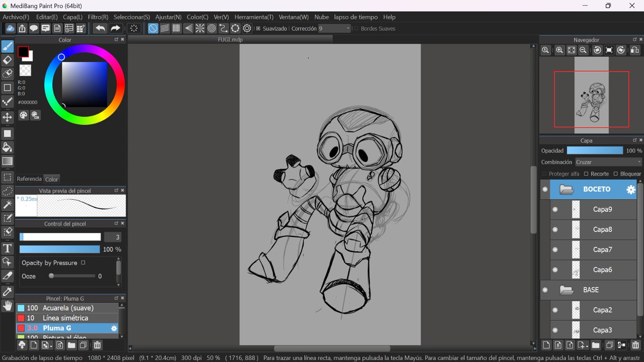Viewport: 644px width, 362px height.
Task: Open the Capa(L) menu
Action: (x=72, y=17)
